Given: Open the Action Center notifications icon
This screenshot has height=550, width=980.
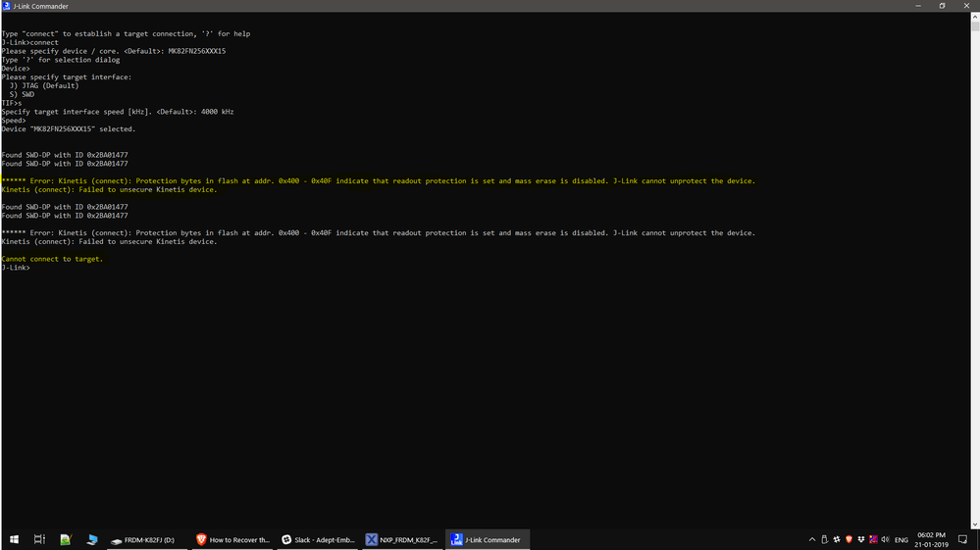Looking at the screenshot, I should [x=962, y=539].
